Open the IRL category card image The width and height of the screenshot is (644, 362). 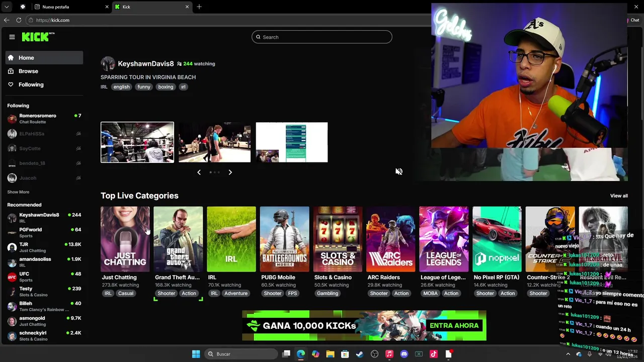pyautogui.click(x=231, y=239)
